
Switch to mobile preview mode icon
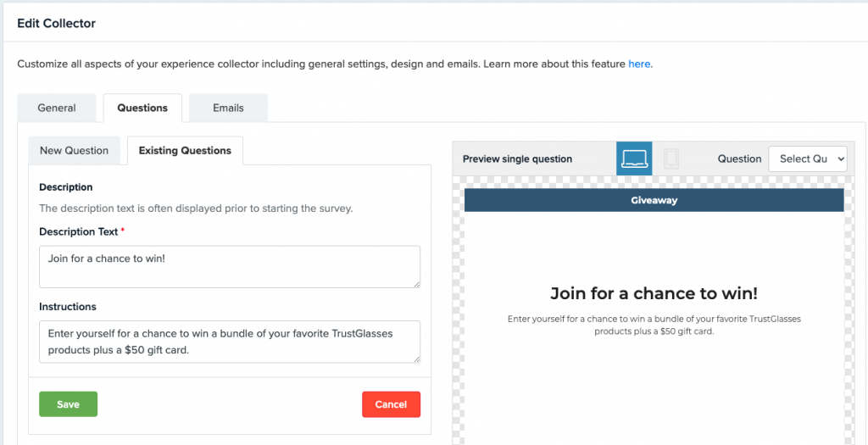pos(671,159)
